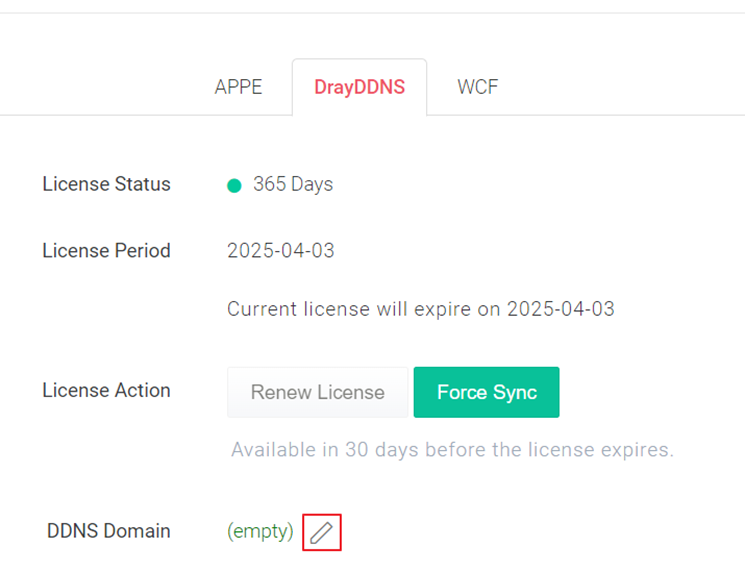This screenshot has width=745, height=572.
Task: Click the green license status dot
Action: [x=234, y=185]
